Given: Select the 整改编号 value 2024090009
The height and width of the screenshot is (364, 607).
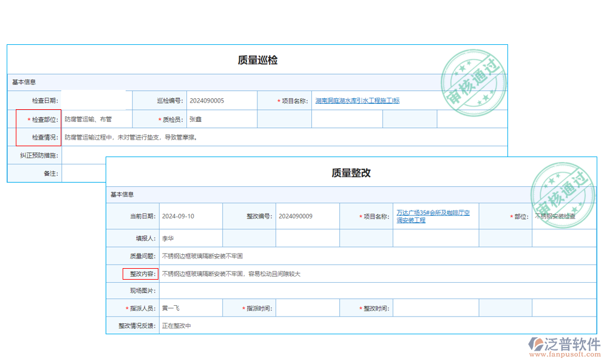Looking at the screenshot, I should click(x=296, y=215).
